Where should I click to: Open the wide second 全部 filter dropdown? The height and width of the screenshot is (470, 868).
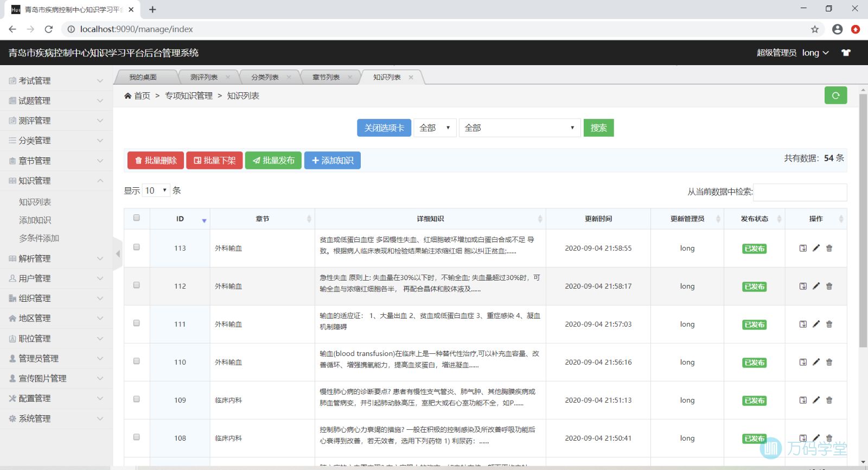pos(520,128)
